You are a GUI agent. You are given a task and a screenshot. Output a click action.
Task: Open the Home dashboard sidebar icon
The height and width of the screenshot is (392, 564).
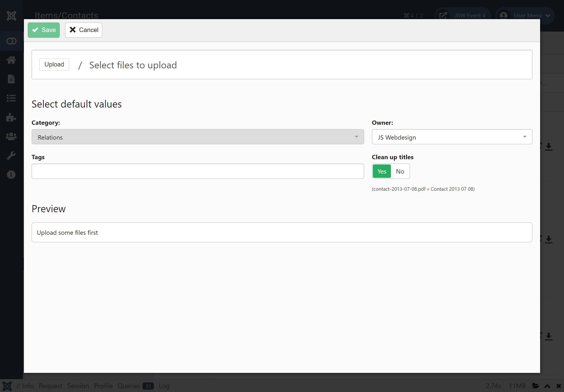pyautogui.click(x=11, y=60)
